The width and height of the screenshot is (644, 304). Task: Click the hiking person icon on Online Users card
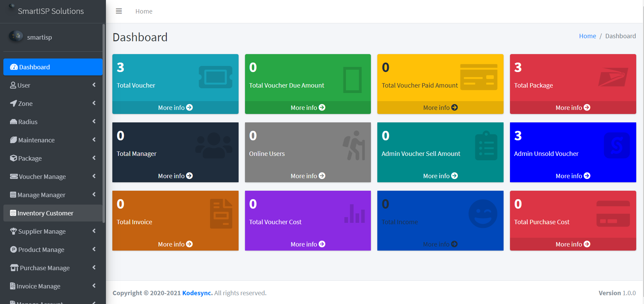tap(354, 145)
